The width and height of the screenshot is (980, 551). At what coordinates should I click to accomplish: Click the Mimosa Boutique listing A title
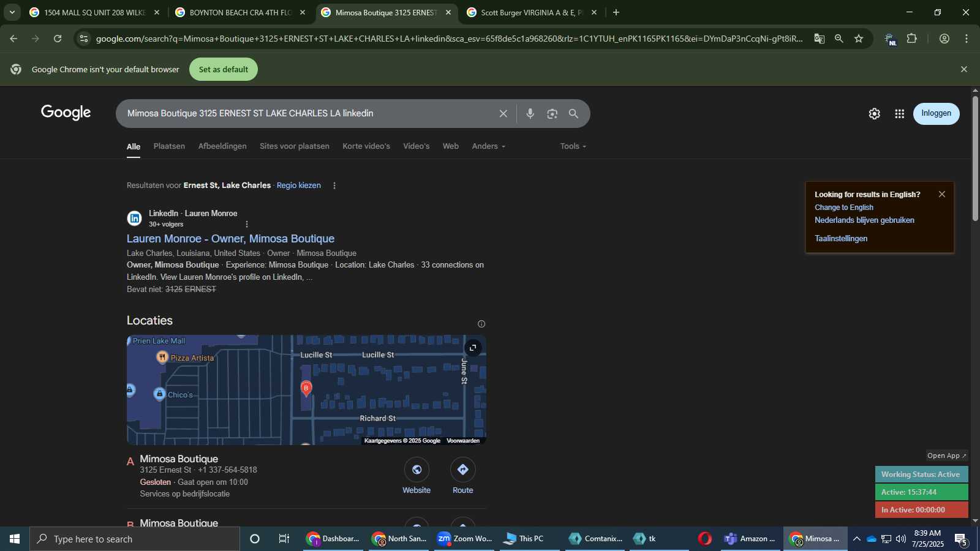(179, 459)
